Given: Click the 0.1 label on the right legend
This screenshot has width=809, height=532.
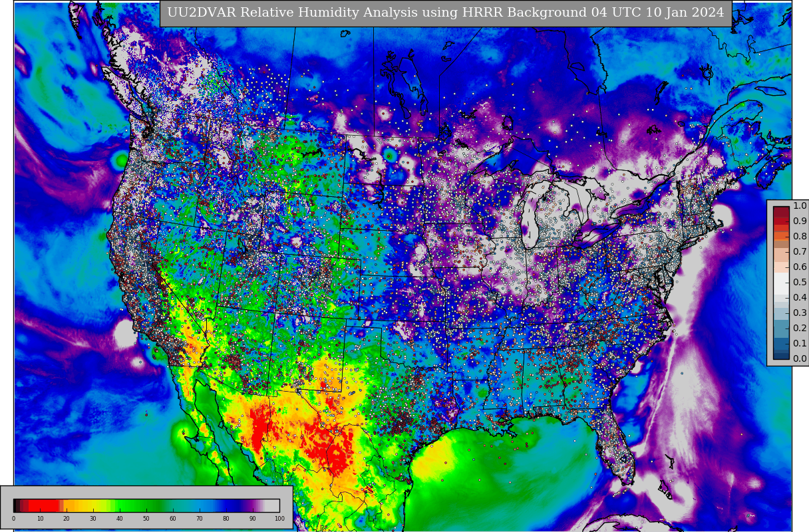Looking at the screenshot, I should [x=799, y=343].
